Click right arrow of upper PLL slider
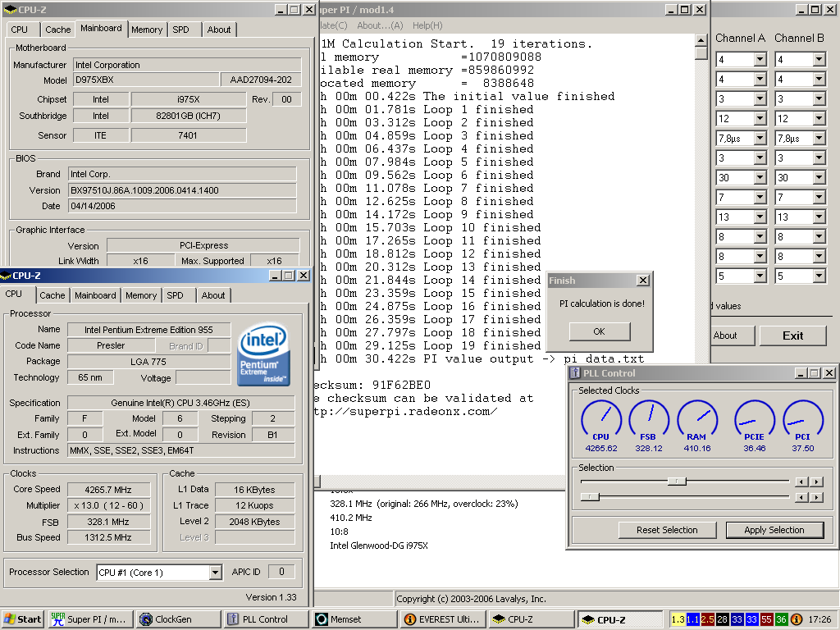The height and width of the screenshot is (630, 840). click(x=816, y=482)
